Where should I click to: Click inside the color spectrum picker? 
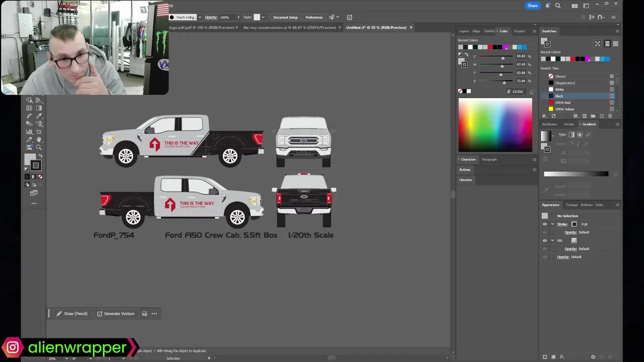[x=495, y=125]
